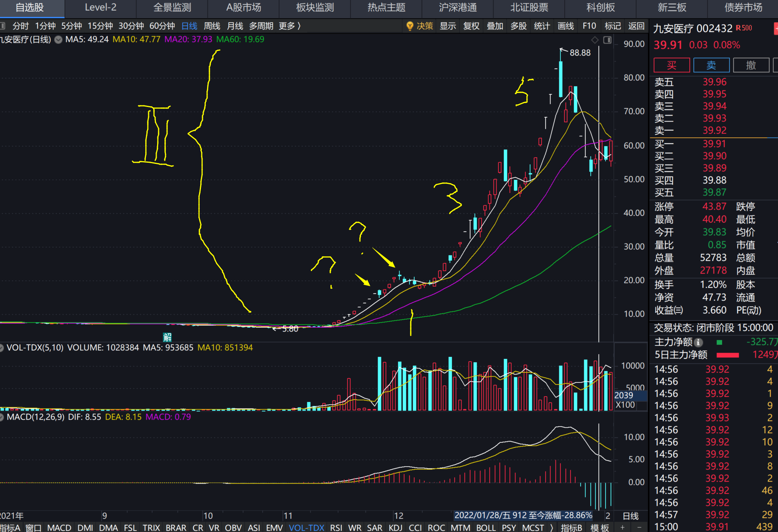The image size is (778, 532).
Task: Click the plus zoom icon at bottom right
Action: [622, 527]
